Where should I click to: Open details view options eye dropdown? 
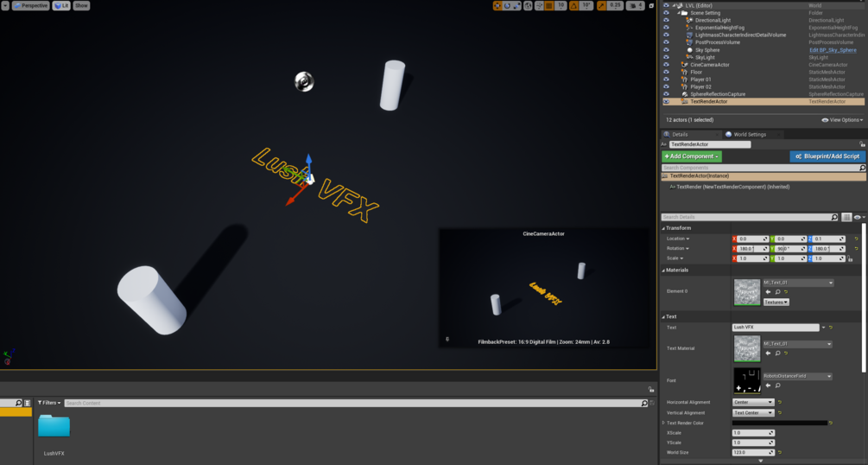[859, 217]
